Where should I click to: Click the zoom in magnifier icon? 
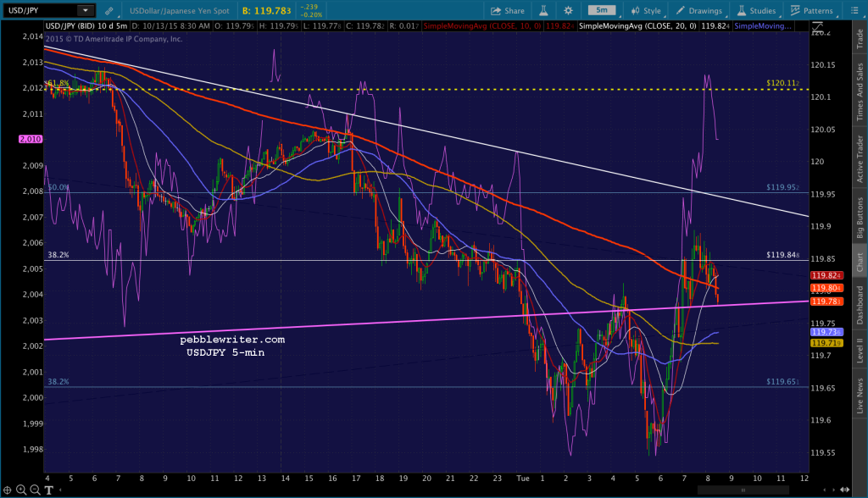21,490
